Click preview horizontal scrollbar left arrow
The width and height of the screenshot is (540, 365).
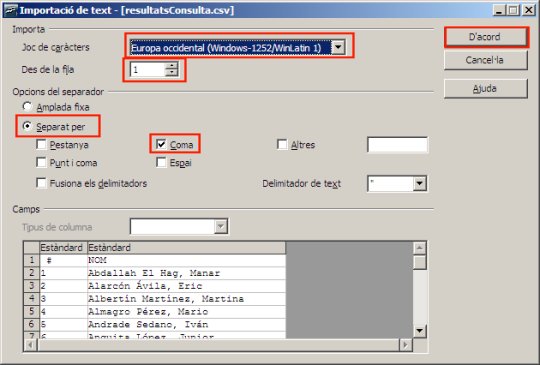[x=30, y=345]
